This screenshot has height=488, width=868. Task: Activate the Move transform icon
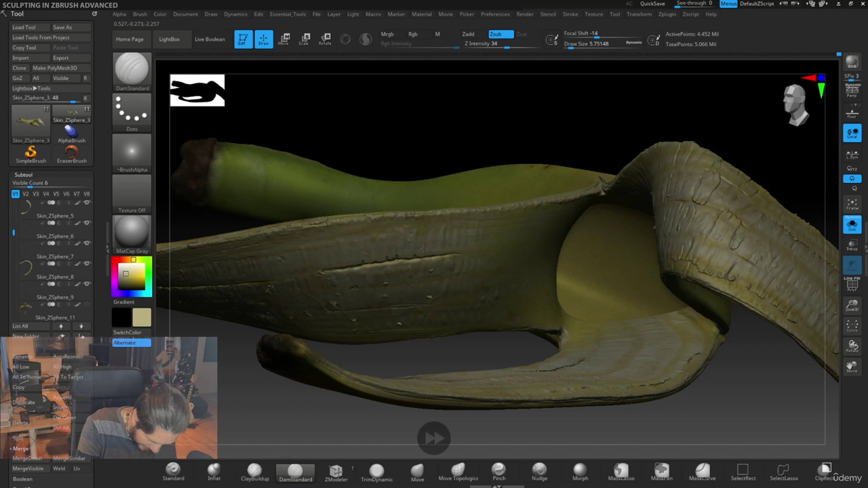(284, 39)
